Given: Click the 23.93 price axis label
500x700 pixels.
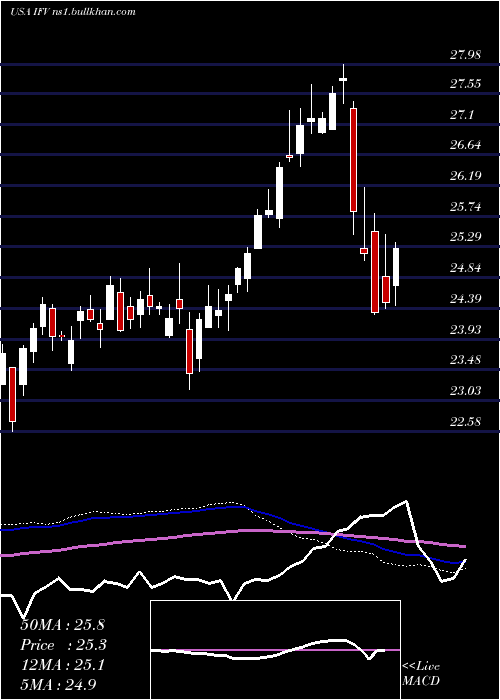Looking at the screenshot, I should tap(466, 329).
